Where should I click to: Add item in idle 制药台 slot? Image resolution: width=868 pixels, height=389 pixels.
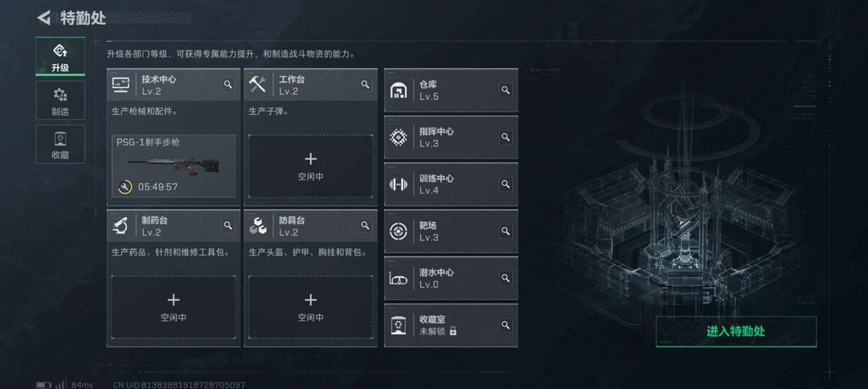pyautogui.click(x=174, y=307)
